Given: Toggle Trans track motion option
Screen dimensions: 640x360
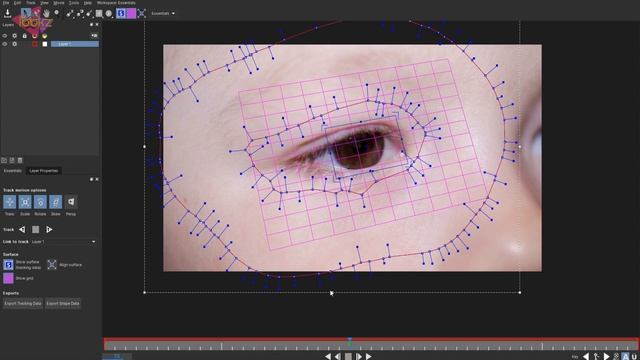Looking at the screenshot, I should coord(9,202).
